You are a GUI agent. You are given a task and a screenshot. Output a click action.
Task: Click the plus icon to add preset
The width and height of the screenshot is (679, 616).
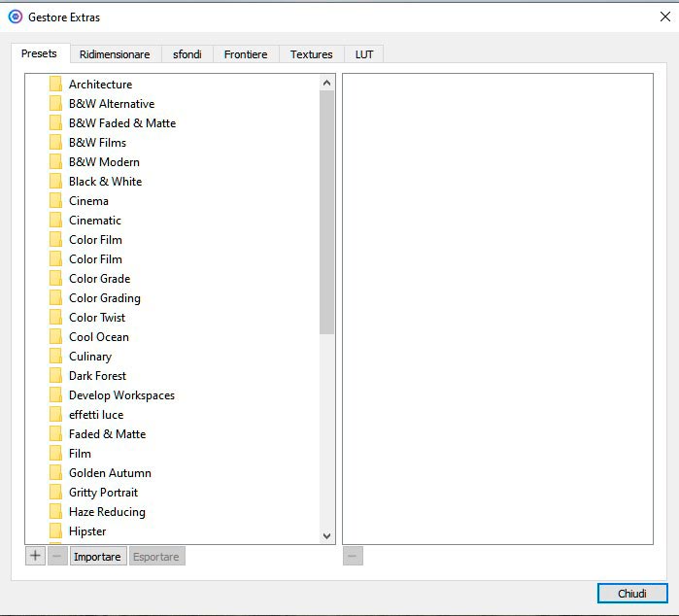pyautogui.click(x=35, y=556)
